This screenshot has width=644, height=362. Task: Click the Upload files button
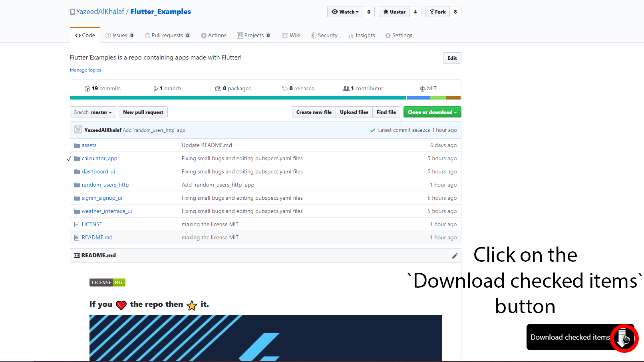pos(354,112)
